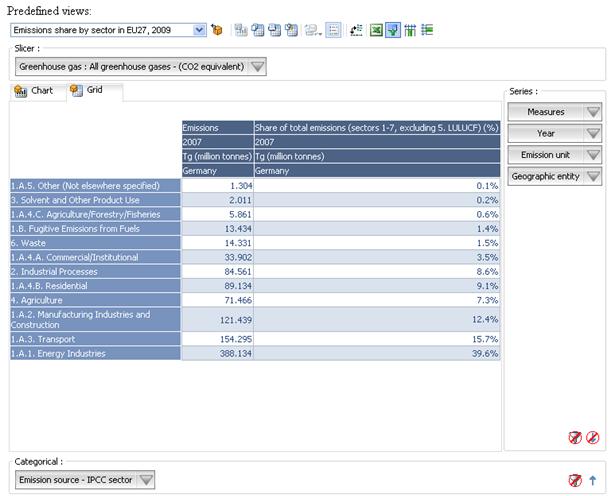The width and height of the screenshot is (612, 496).
Task: Click the Emissions column header
Action: pos(217,128)
